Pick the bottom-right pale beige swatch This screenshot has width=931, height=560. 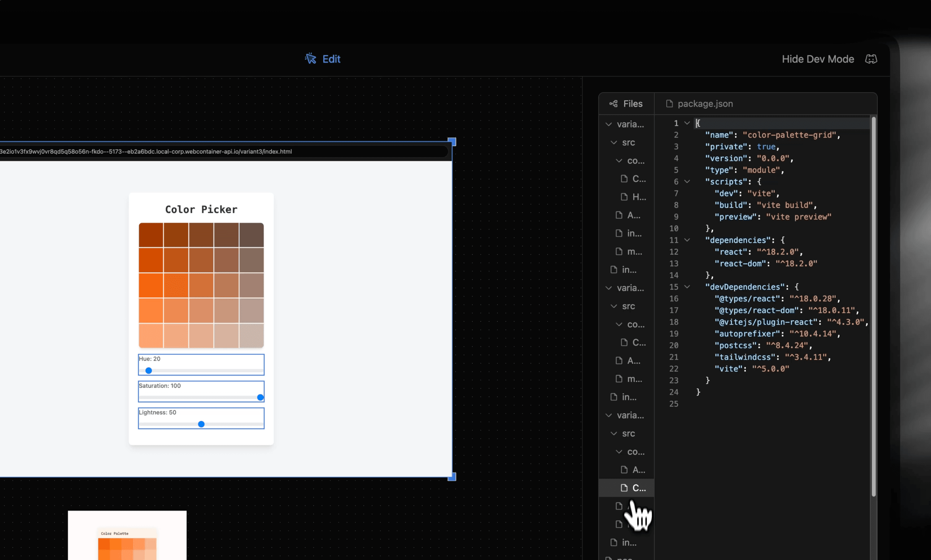coord(251,335)
